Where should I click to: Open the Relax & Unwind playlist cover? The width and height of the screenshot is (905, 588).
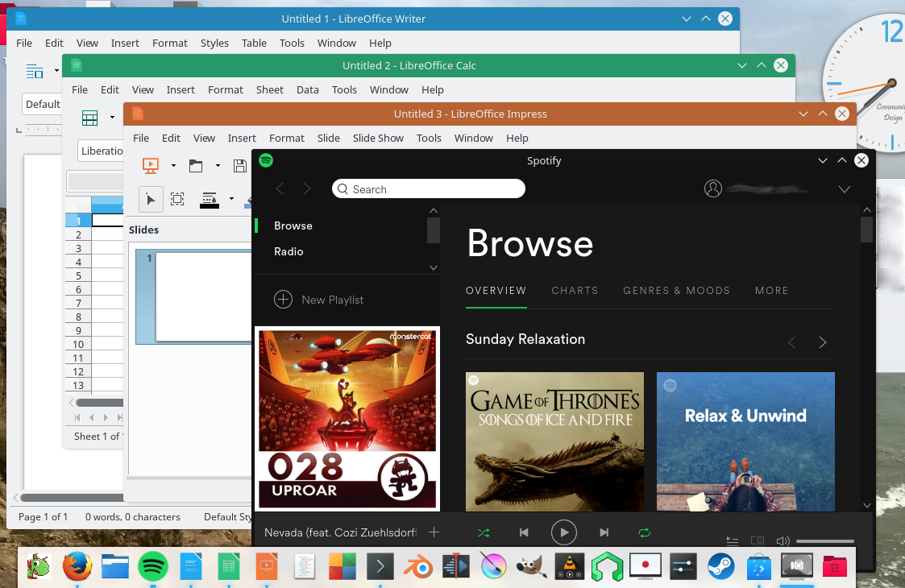point(745,441)
